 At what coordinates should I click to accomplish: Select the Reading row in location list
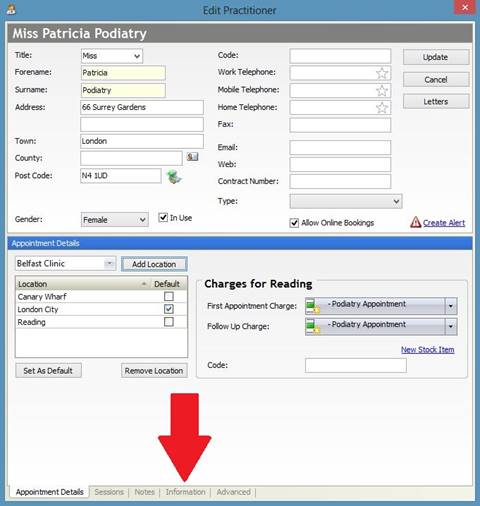(101, 322)
